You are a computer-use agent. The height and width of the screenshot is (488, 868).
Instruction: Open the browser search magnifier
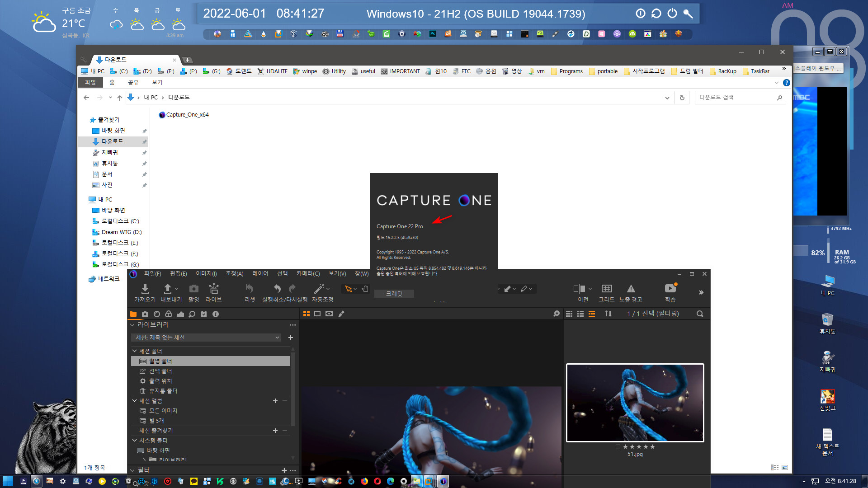tap(700, 314)
